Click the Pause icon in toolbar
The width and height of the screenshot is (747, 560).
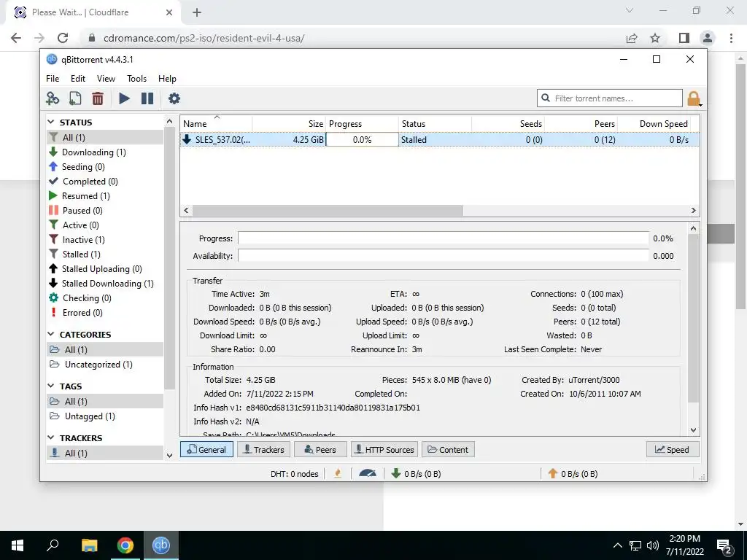click(x=147, y=98)
